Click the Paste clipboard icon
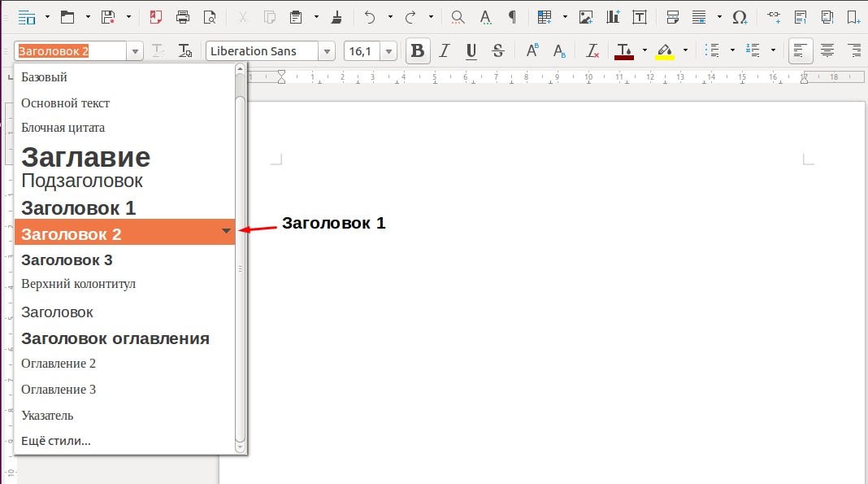 click(296, 17)
